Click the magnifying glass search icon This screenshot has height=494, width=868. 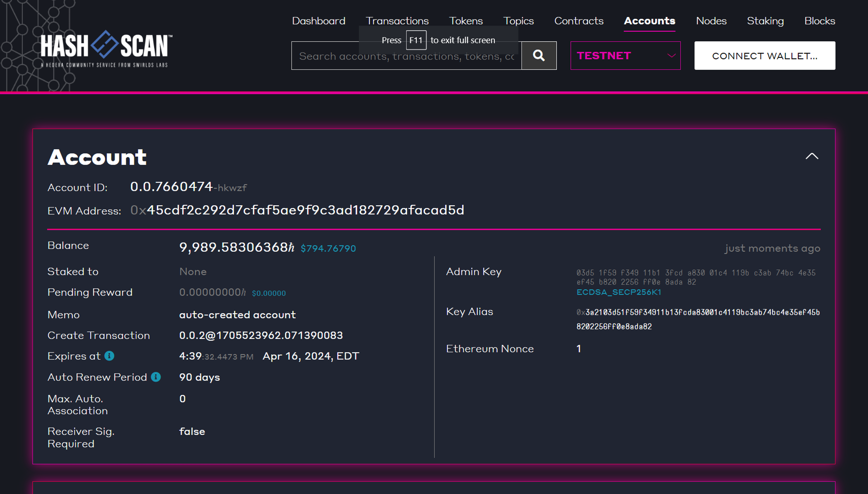pyautogui.click(x=538, y=56)
